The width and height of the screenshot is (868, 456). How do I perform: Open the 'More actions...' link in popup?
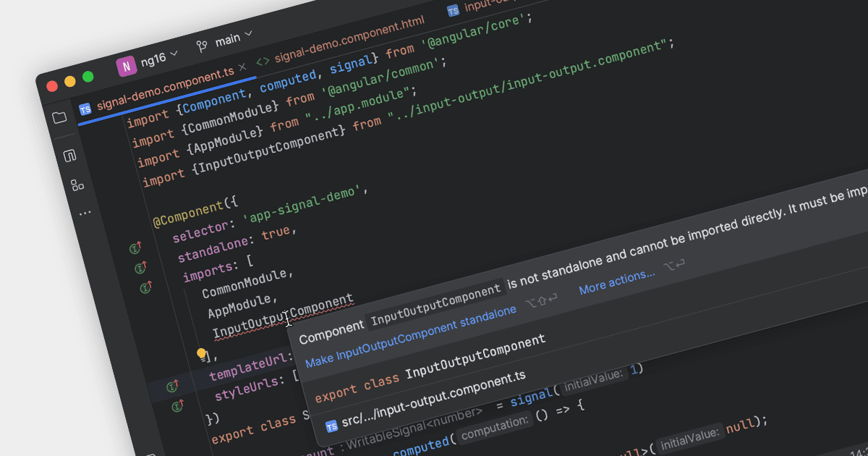(617, 280)
